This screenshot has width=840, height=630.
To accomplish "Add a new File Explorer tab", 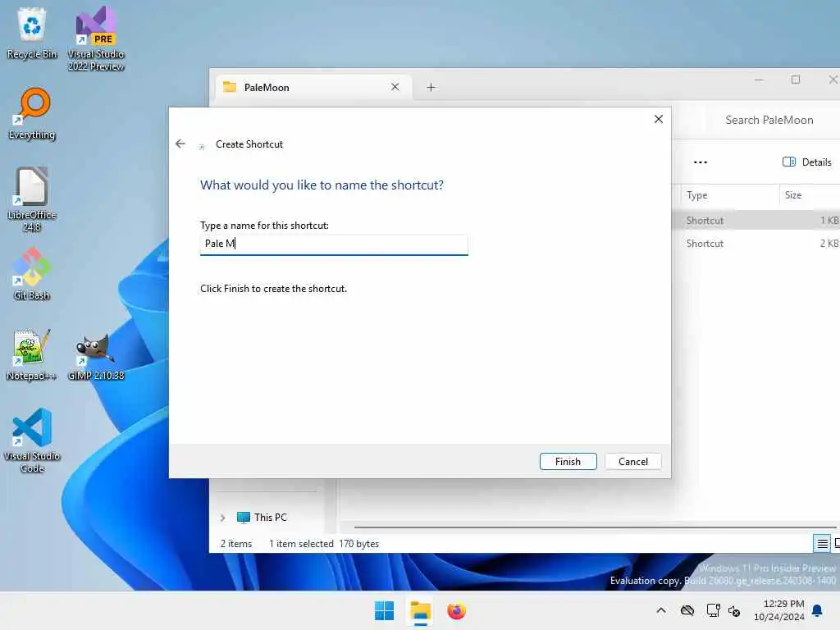I will tap(431, 87).
